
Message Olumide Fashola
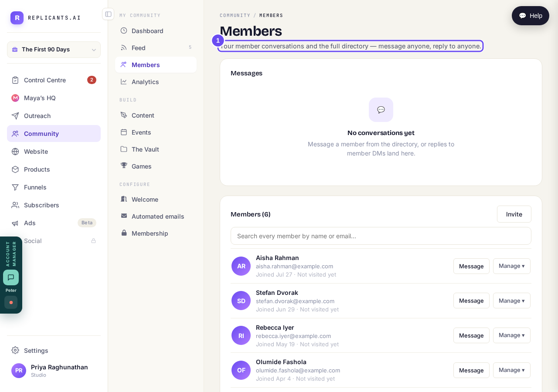pyautogui.click(x=471, y=370)
